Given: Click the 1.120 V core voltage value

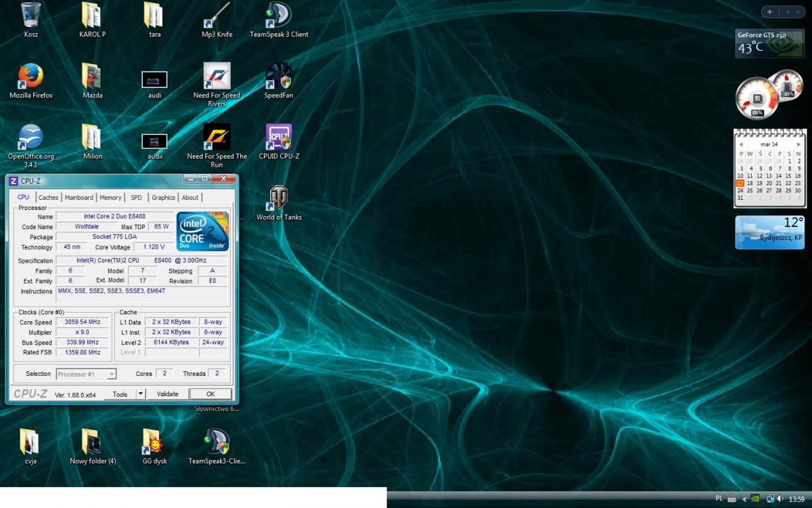Looking at the screenshot, I should pos(154,247).
